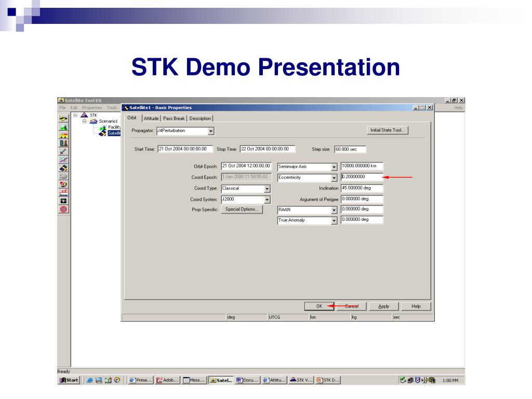Open the Help menu in Satellite Tool Kit

click(x=458, y=108)
